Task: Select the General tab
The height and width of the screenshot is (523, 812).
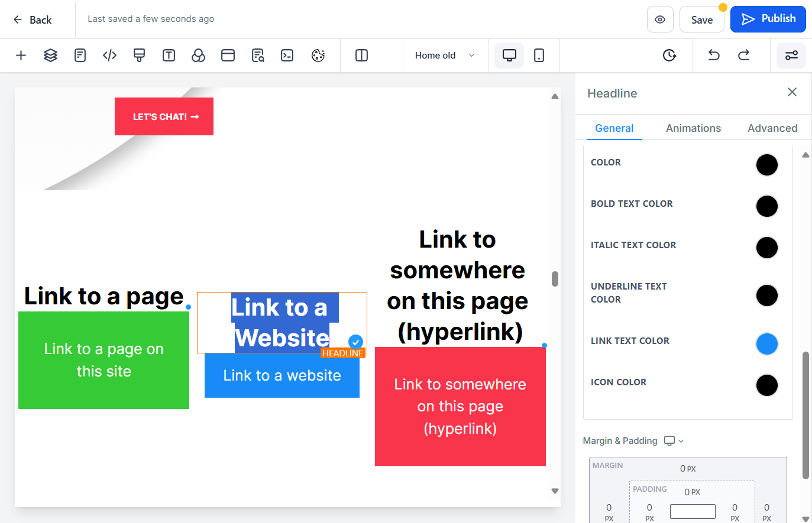Action: [614, 128]
